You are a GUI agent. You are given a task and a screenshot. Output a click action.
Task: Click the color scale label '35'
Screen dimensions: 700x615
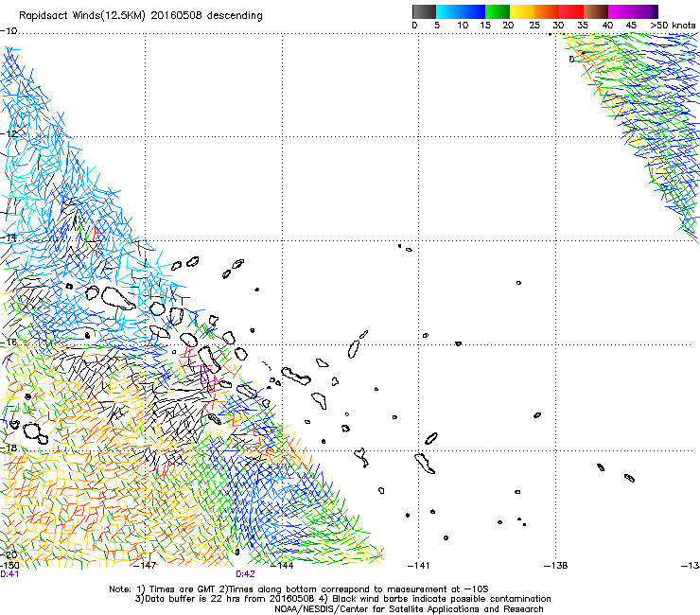point(583,26)
